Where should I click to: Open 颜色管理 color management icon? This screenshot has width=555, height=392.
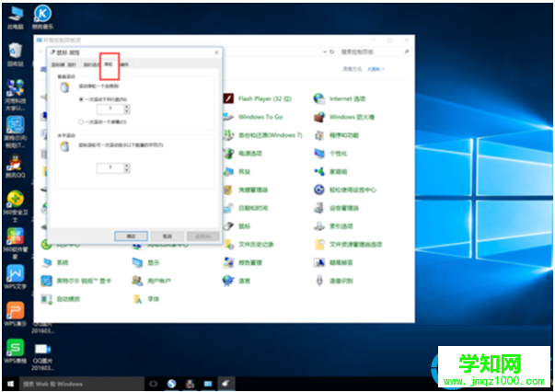(x=228, y=262)
